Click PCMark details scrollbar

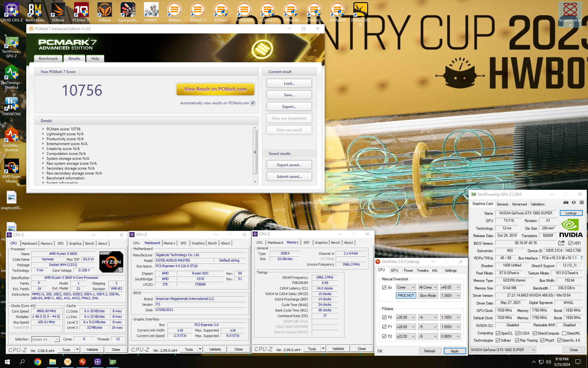(255, 152)
